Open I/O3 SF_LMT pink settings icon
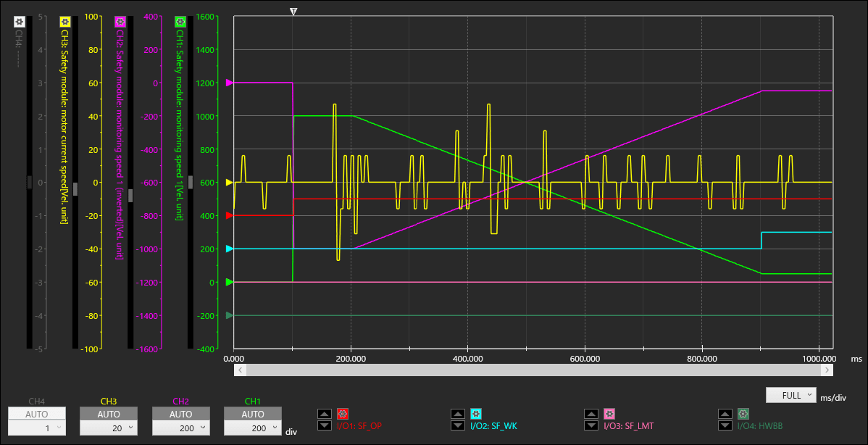This screenshot has width=868, height=445. tap(610, 414)
